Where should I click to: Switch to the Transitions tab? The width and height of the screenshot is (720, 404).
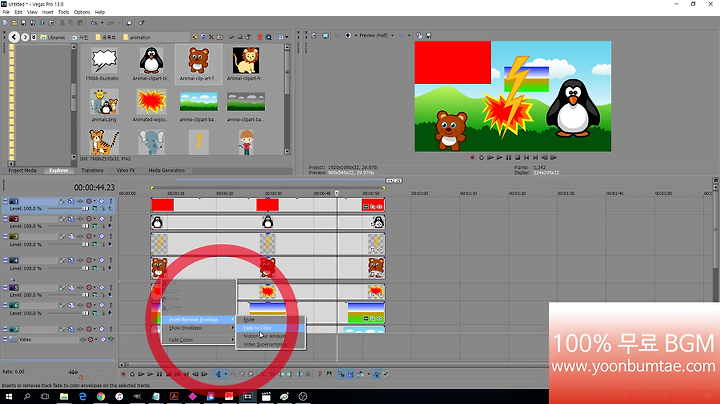(x=92, y=170)
